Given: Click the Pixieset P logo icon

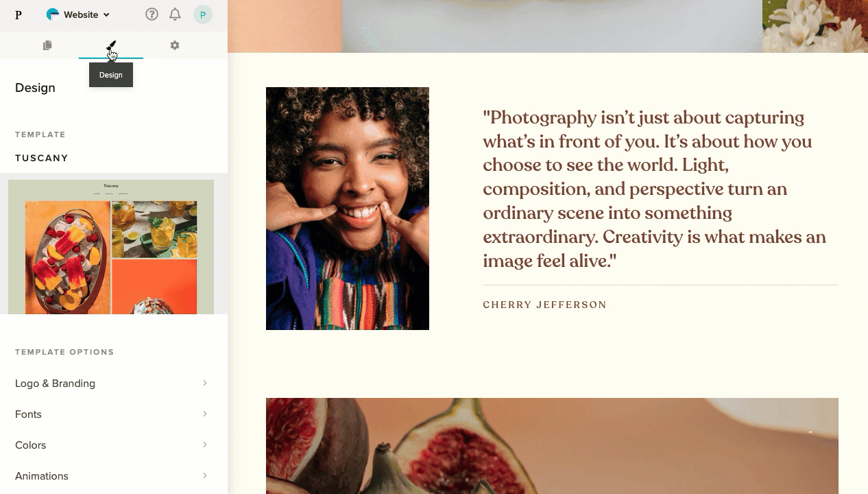Looking at the screenshot, I should coord(19,14).
